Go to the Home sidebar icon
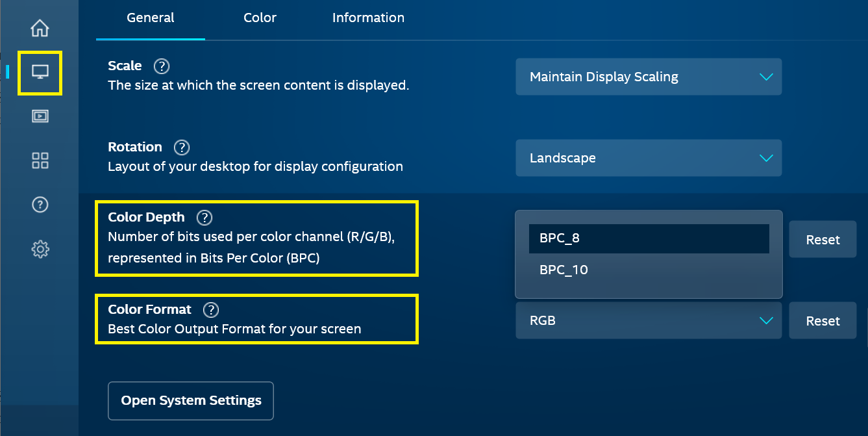The image size is (868, 436). pyautogui.click(x=40, y=29)
